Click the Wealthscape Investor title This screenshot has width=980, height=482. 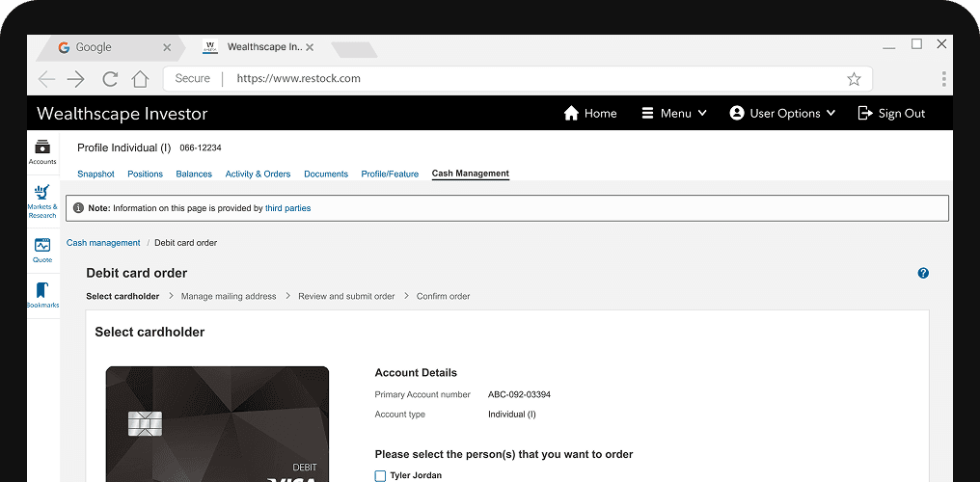click(x=122, y=114)
